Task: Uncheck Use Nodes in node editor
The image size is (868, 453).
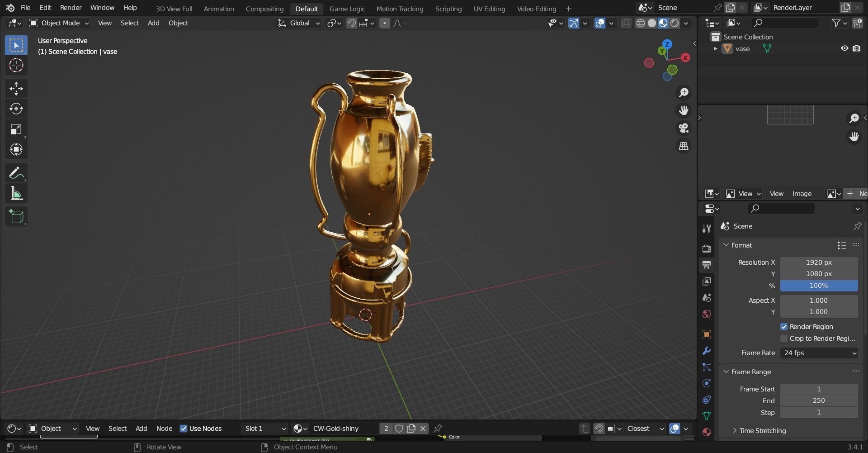Action: (184, 429)
